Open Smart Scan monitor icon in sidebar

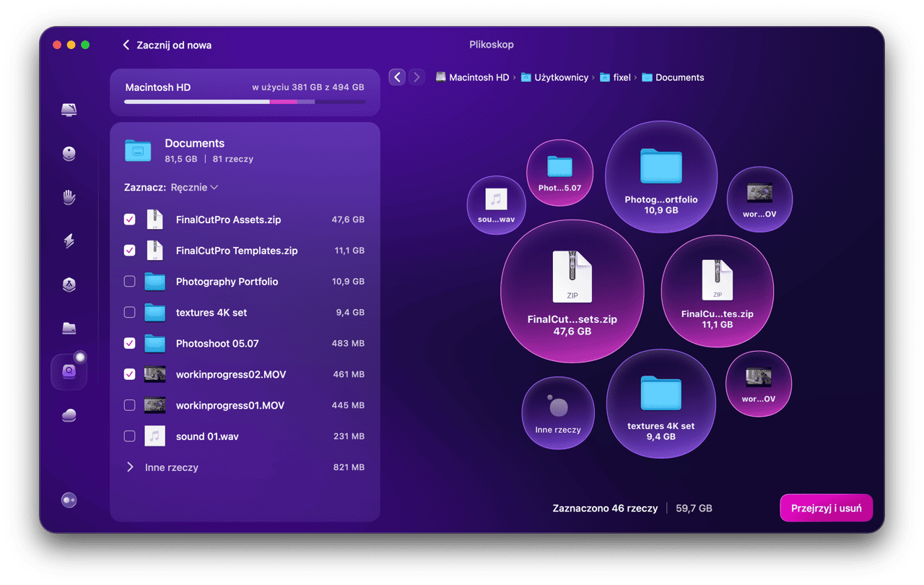(x=69, y=110)
